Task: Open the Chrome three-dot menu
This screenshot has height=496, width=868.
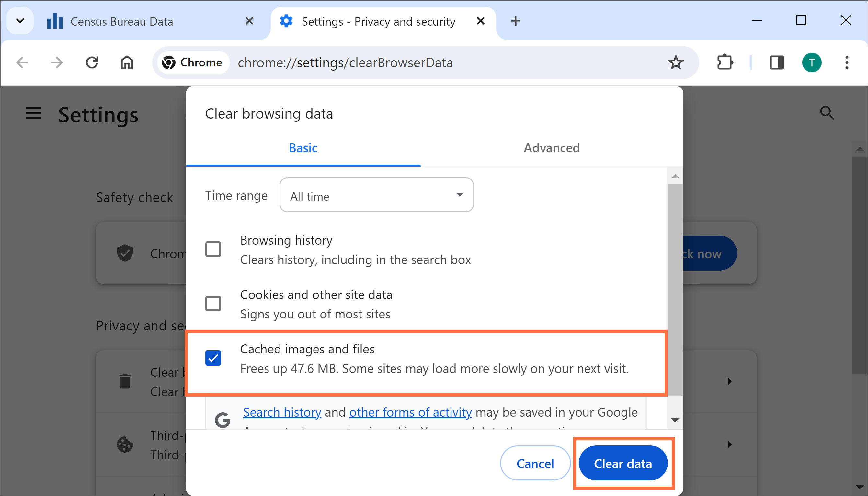Action: pos(847,62)
